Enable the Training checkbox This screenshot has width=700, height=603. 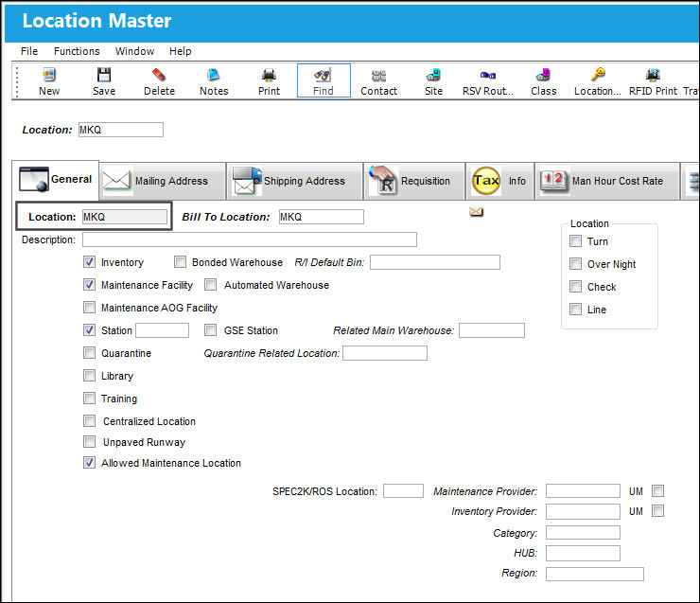click(x=89, y=398)
